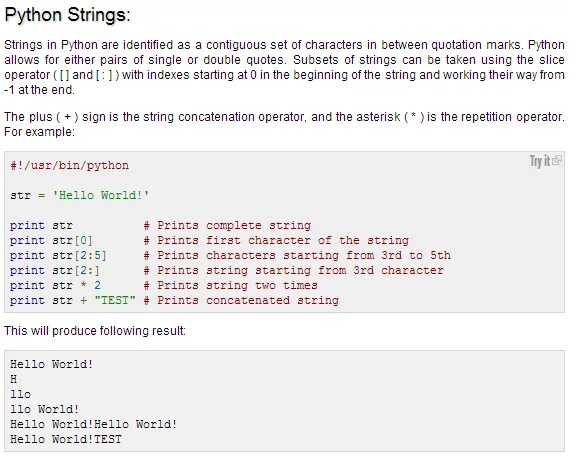Click the comment about 3rd to 5th
570x458 pixels.
coord(297,256)
